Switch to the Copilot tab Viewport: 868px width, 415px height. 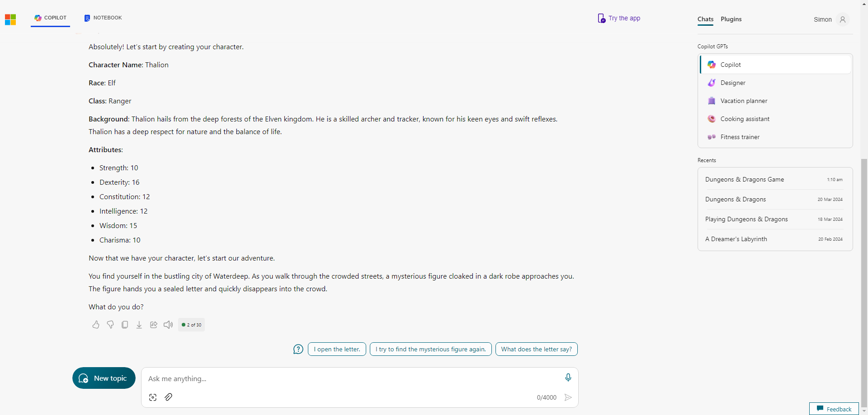tap(51, 18)
